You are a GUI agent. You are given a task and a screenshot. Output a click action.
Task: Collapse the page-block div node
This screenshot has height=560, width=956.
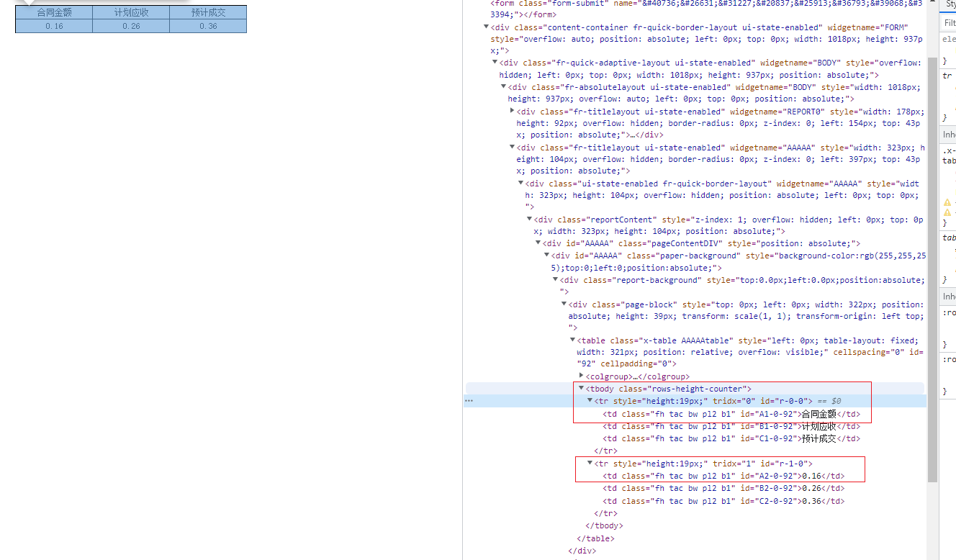(564, 304)
